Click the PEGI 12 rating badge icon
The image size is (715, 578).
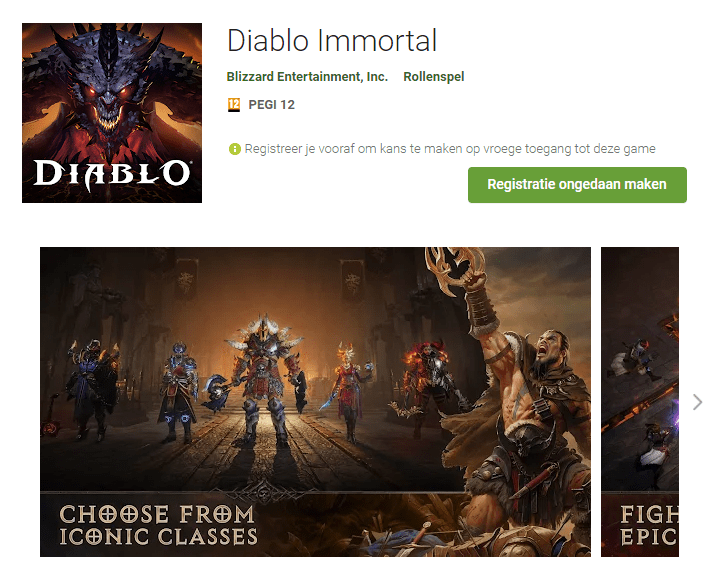(234, 104)
